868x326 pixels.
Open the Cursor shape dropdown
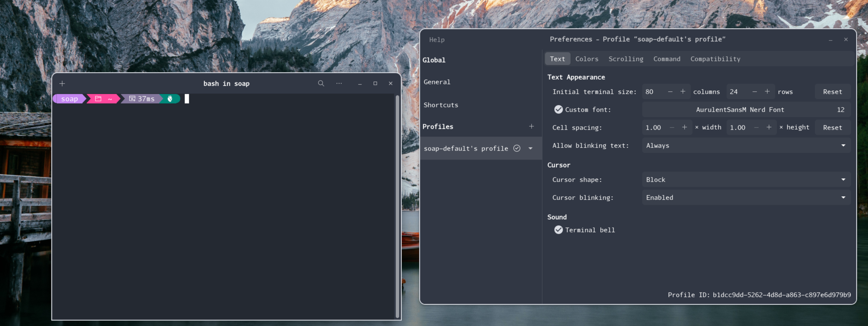(746, 180)
